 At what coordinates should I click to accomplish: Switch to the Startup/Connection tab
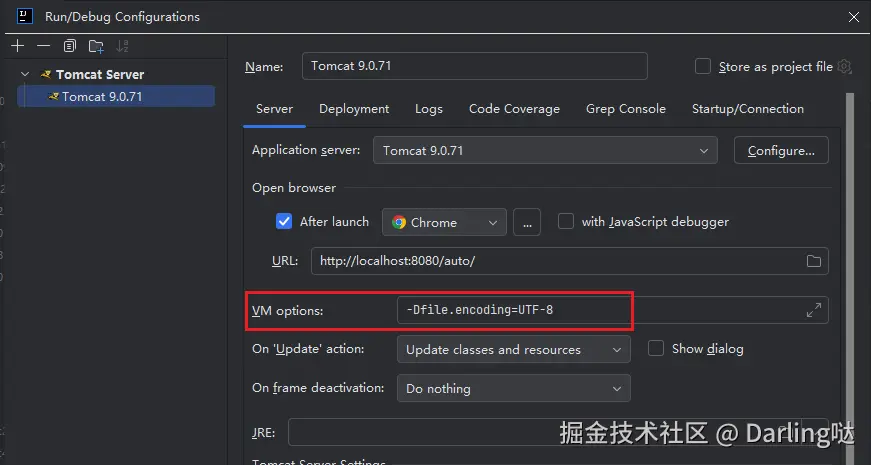[748, 109]
